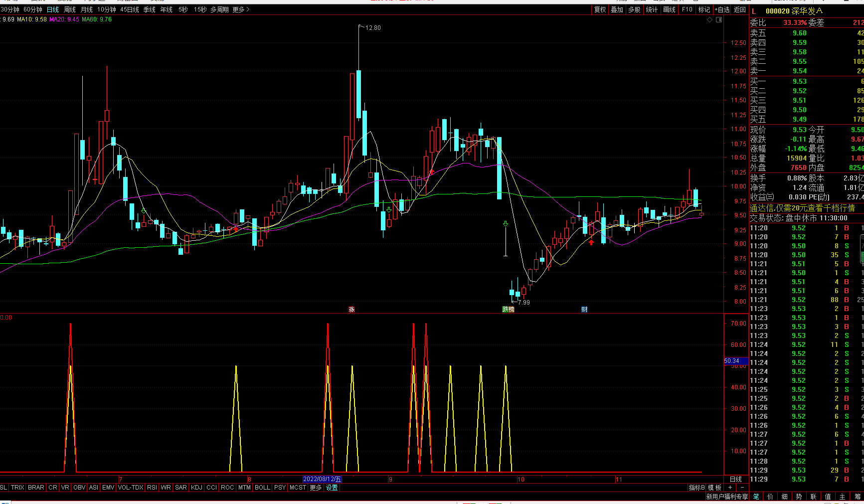This screenshot has height=504, width=864.
Task: Open the 模板 template menu
Action: click(715, 488)
